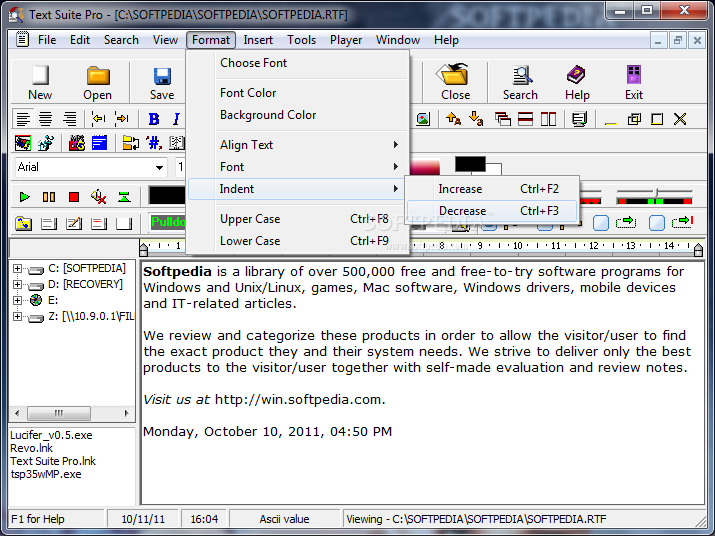The height and width of the screenshot is (536, 715).
Task: Click Choose Font menu entry
Action: 295,63
